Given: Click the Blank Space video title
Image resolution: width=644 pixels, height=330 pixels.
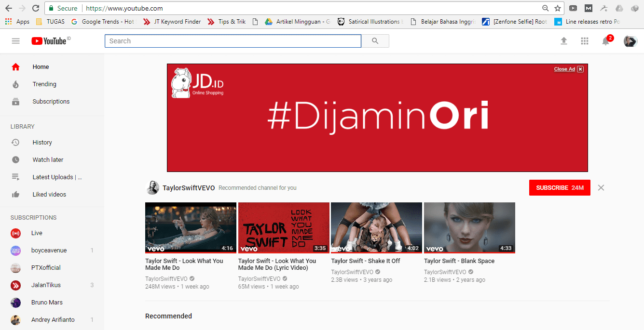Looking at the screenshot, I should 459,261.
